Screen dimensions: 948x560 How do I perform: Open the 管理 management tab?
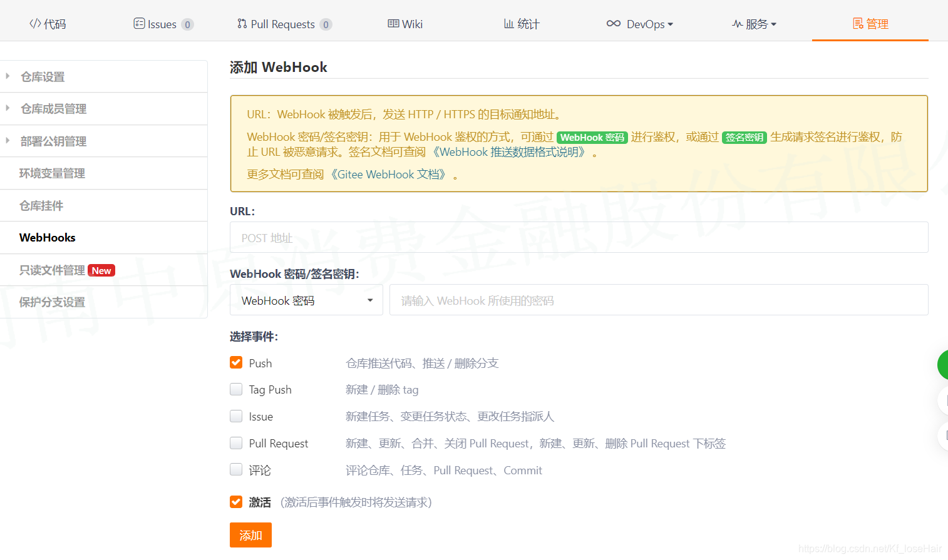[870, 24]
